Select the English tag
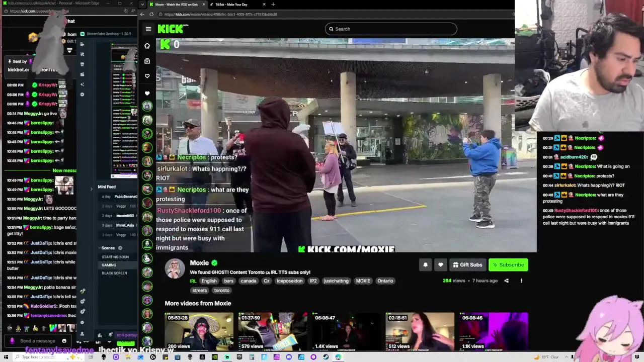644x362 pixels. (209, 281)
